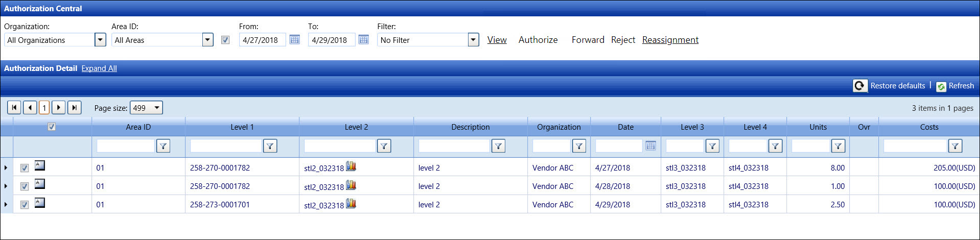Screen dimensions: 980x240
Task: Open the books icon in the 4/27/2018 row
Action: pyautogui.click(x=351, y=166)
